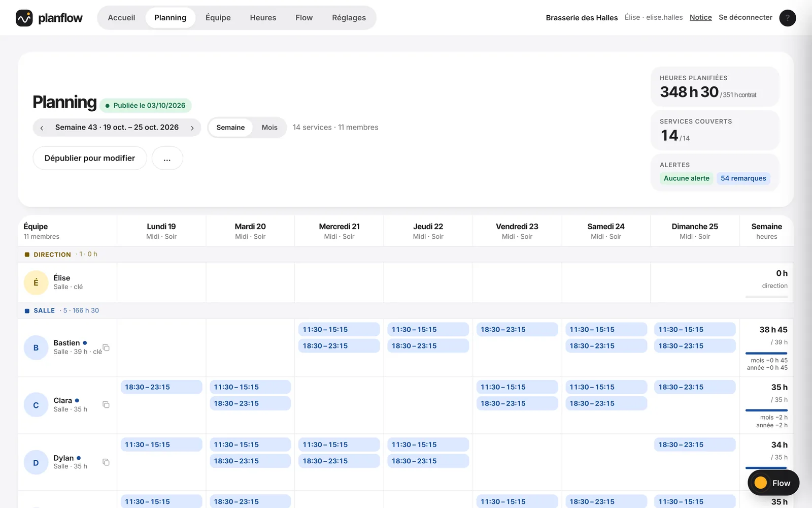Open the 54 remarques badge
The image size is (812, 508).
tap(743, 178)
